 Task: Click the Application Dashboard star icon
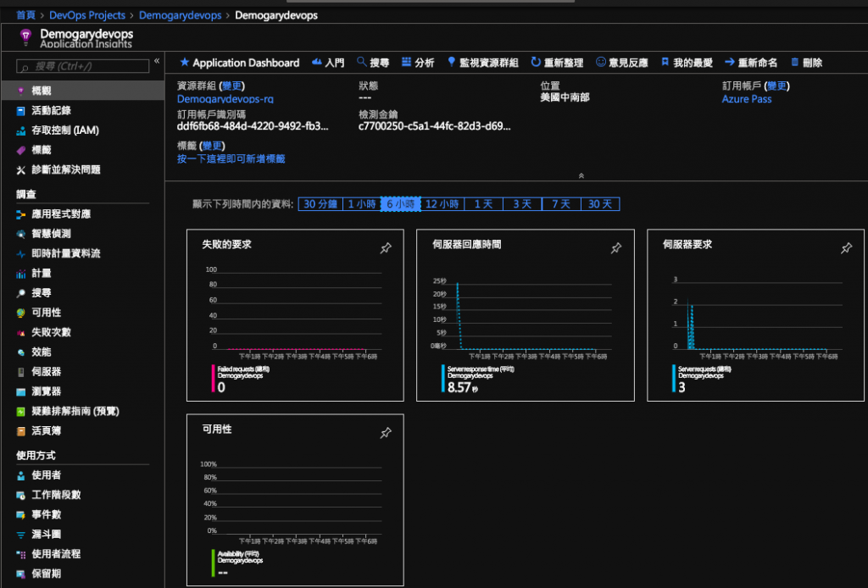(184, 62)
